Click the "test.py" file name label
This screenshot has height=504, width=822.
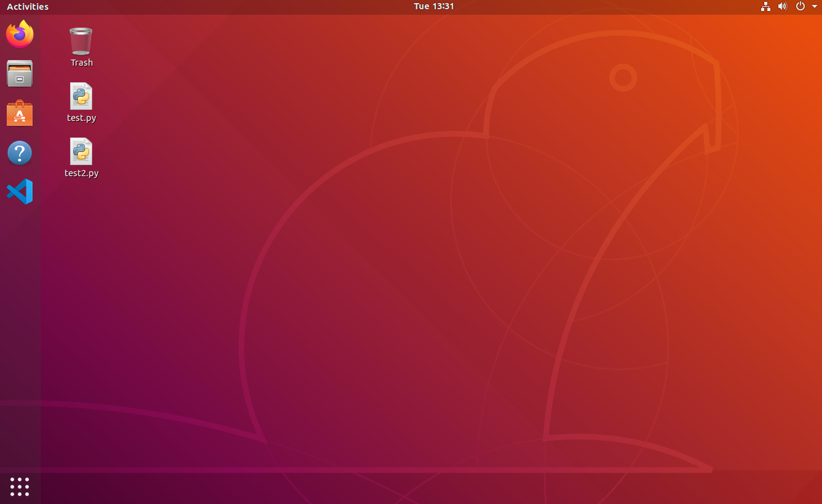click(82, 118)
